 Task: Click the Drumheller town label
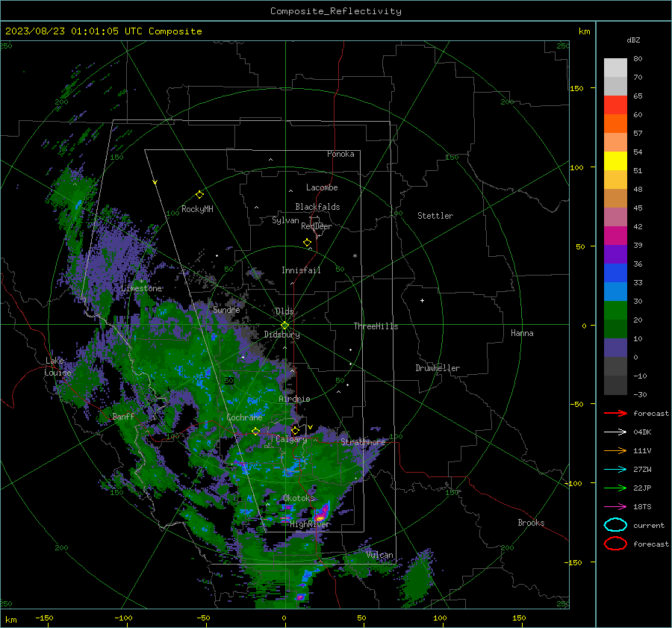438,368
